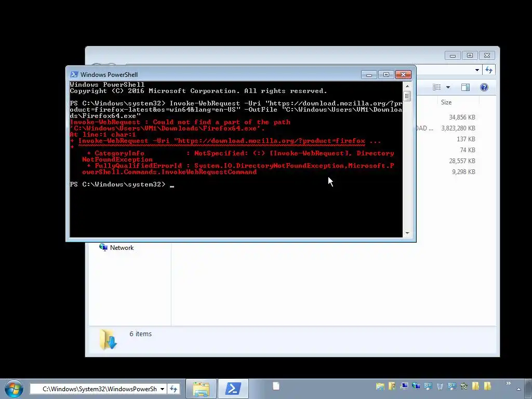Click the scroll-down arrow in the PowerShell window
The height and width of the screenshot is (399, 532).
[x=407, y=233]
